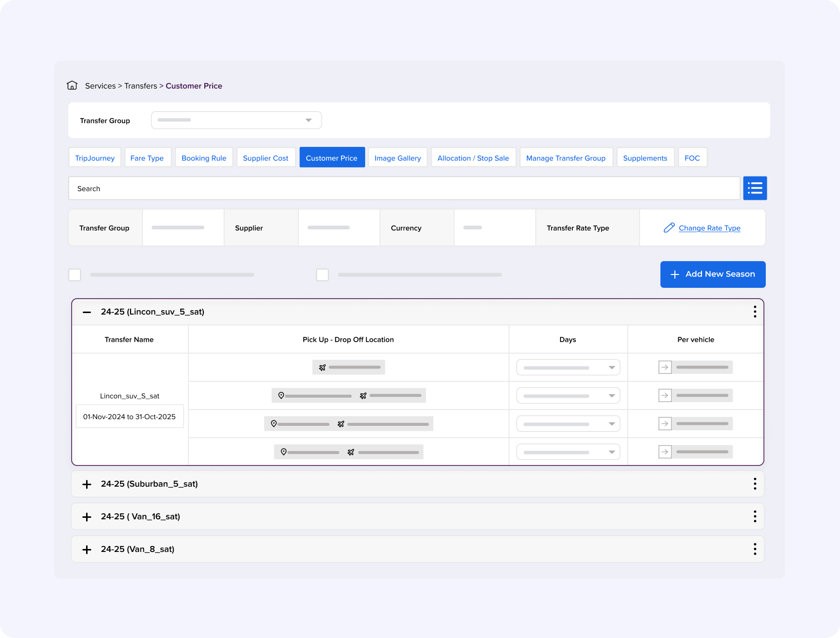Image resolution: width=840 pixels, height=638 pixels.
Task: Click map pin icon in second location row
Action: click(281, 395)
